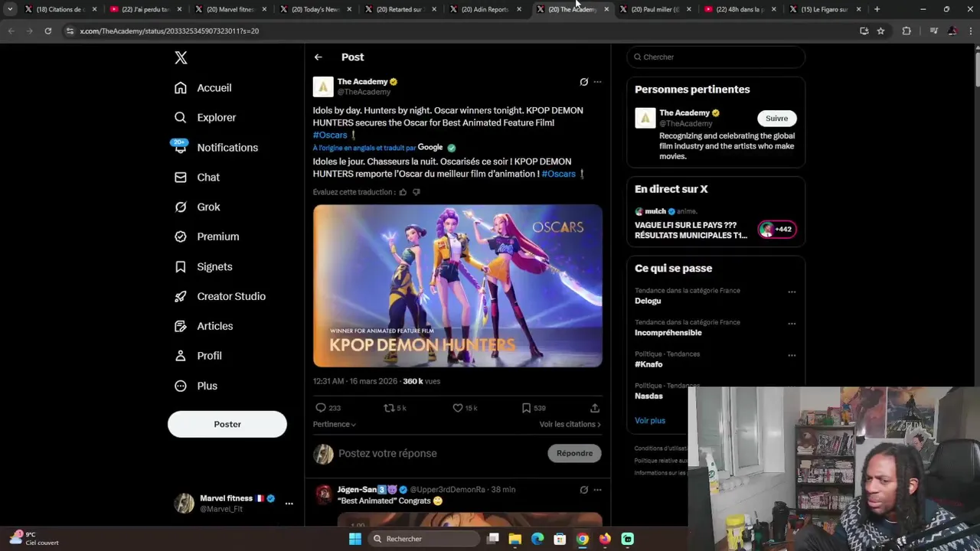Viewport: 980px width, 551px height.
Task: Bookmark this page with the star icon
Action: coord(880,31)
